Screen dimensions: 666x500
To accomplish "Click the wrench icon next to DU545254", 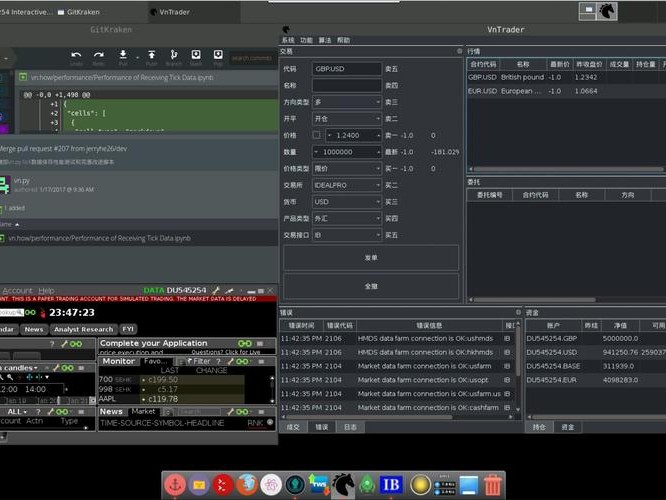I will 216,291.
